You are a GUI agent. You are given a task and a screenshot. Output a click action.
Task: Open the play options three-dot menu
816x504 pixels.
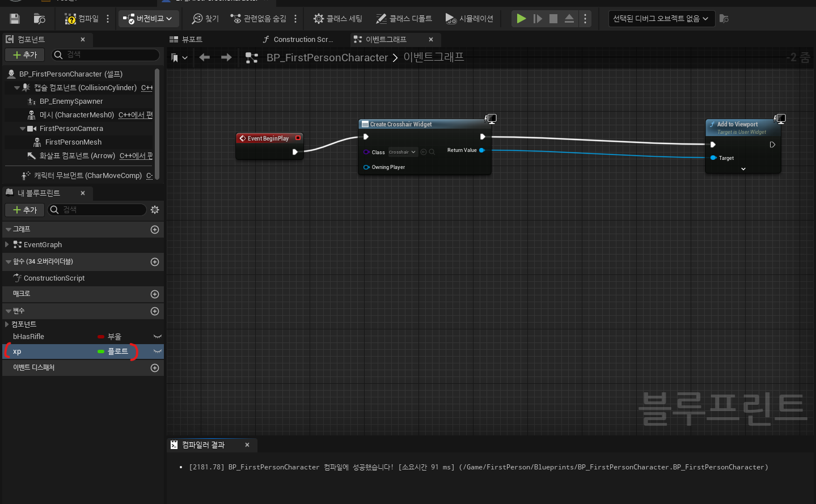point(585,19)
